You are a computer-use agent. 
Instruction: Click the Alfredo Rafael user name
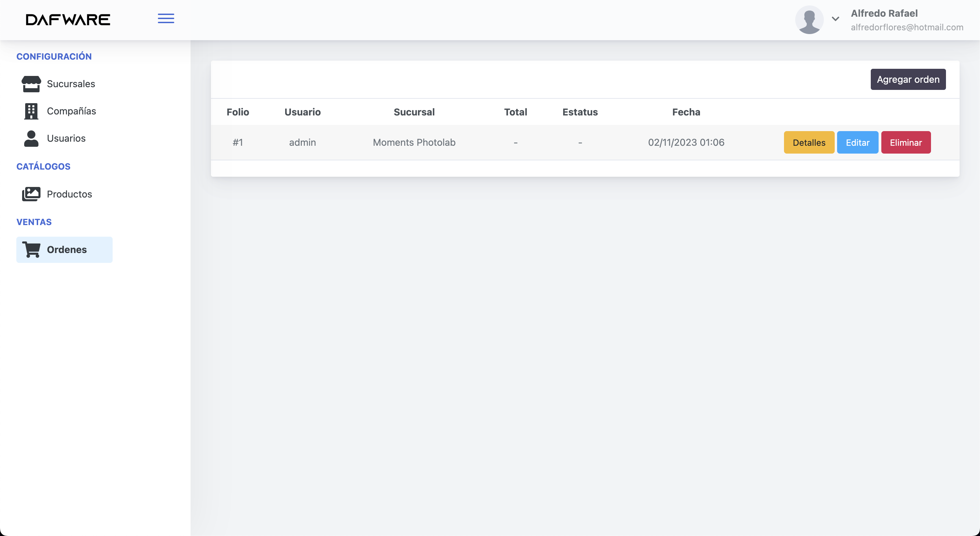[884, 13]
